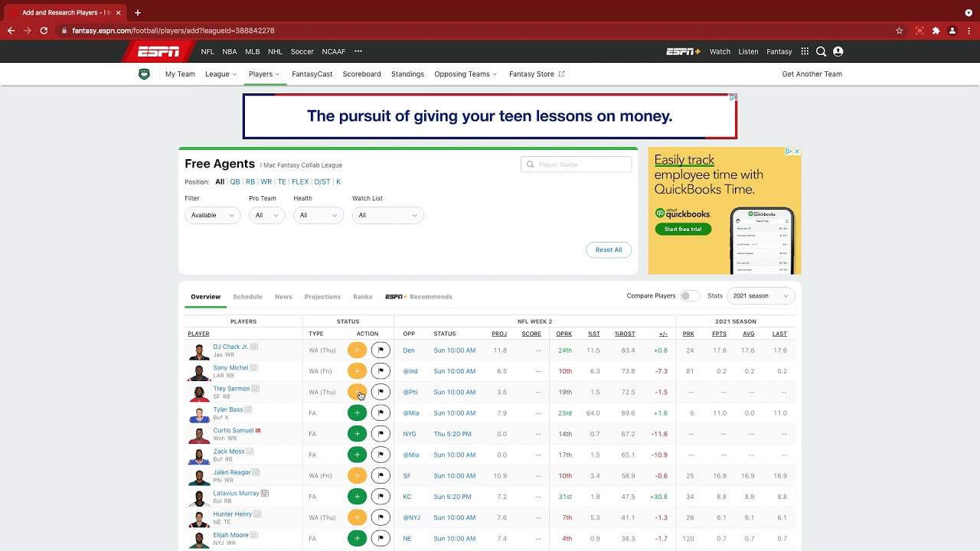
Task: Click Hunter Henry player headshot
Action: (199, 518)
